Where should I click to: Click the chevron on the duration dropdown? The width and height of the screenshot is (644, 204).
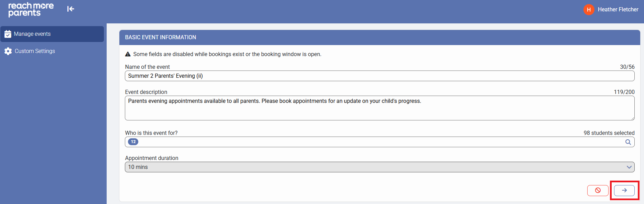tap(629, 167)
